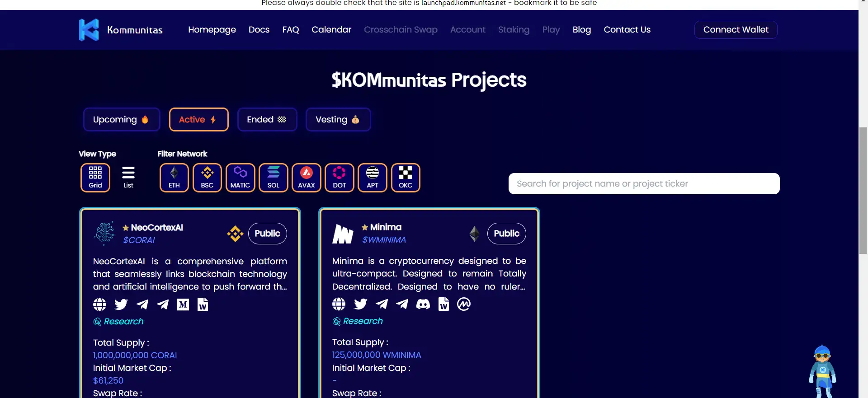Click the Kommunitas logo icon
Image resolution: width=868 pixels, height=398 pixels.
point(89,30)
